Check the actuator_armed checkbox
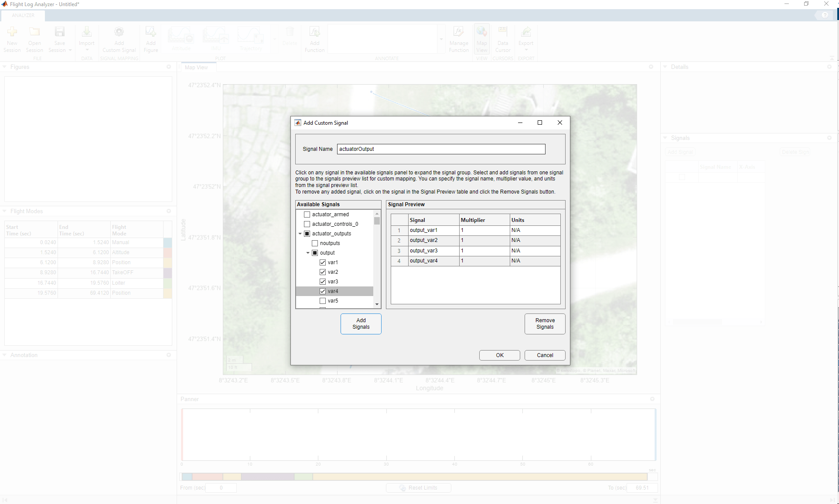This screenshot has height=504, width=839. [307, 215]
